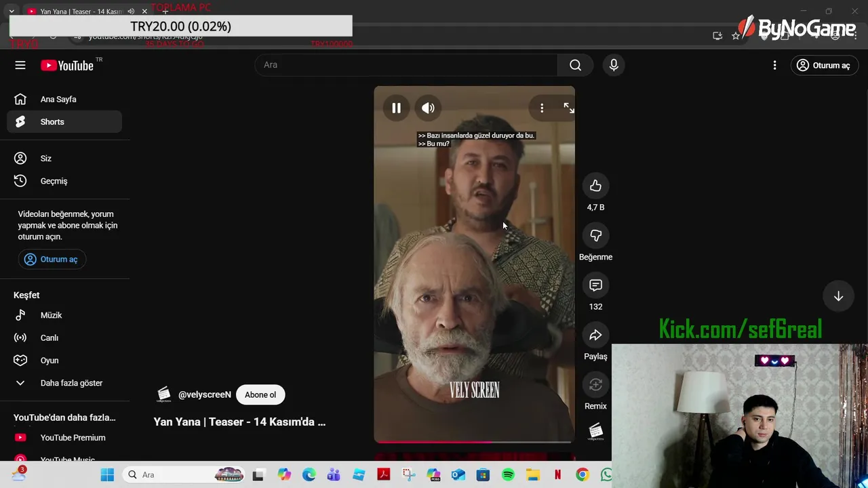Open Müzik under Keşfet
868x488 pixels.
64,315
